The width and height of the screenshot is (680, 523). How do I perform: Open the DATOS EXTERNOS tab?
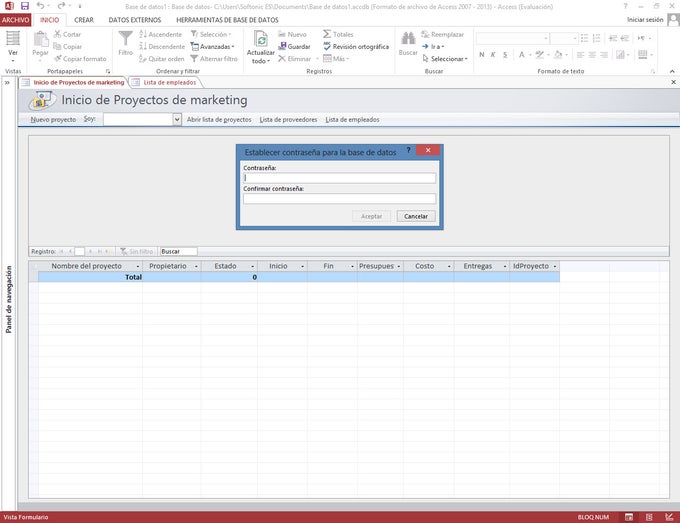pyautogui.click(x=135, y=20)
